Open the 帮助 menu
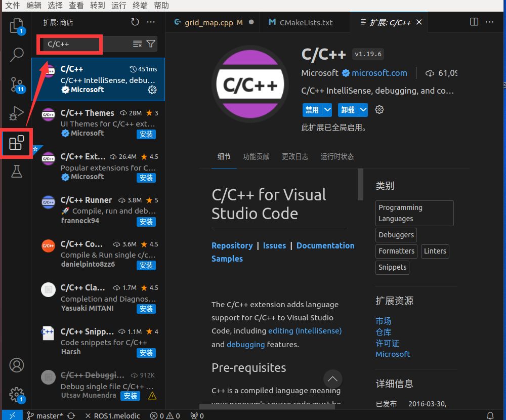The width and height of the screenshot is (506, 420). (161, 6)
